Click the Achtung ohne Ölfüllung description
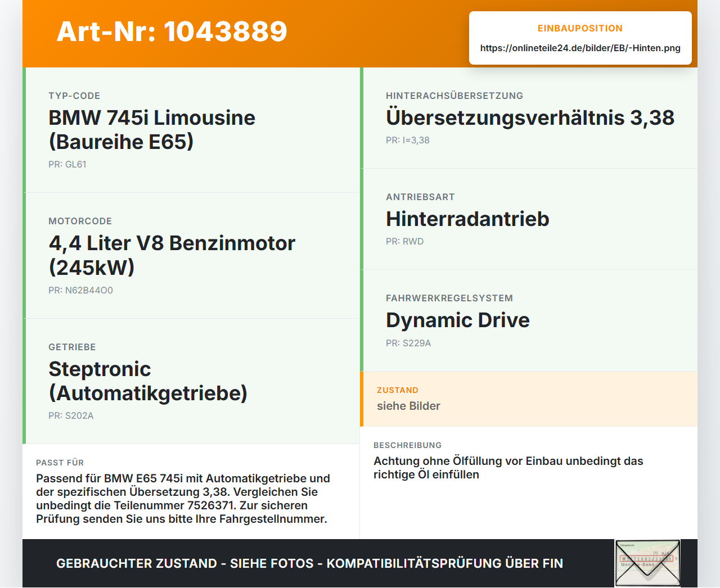Image resolution: width=720 pixels, height=588 pixels. click(x=508, y=468)
